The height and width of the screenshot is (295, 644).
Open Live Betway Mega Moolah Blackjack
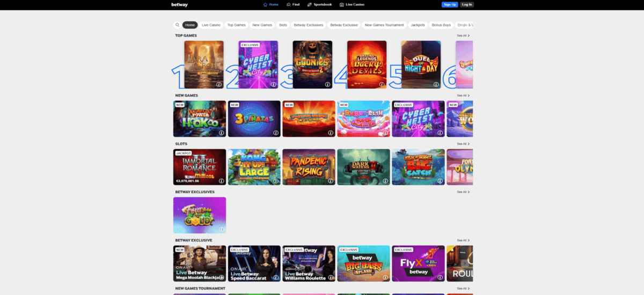[200, 263]
